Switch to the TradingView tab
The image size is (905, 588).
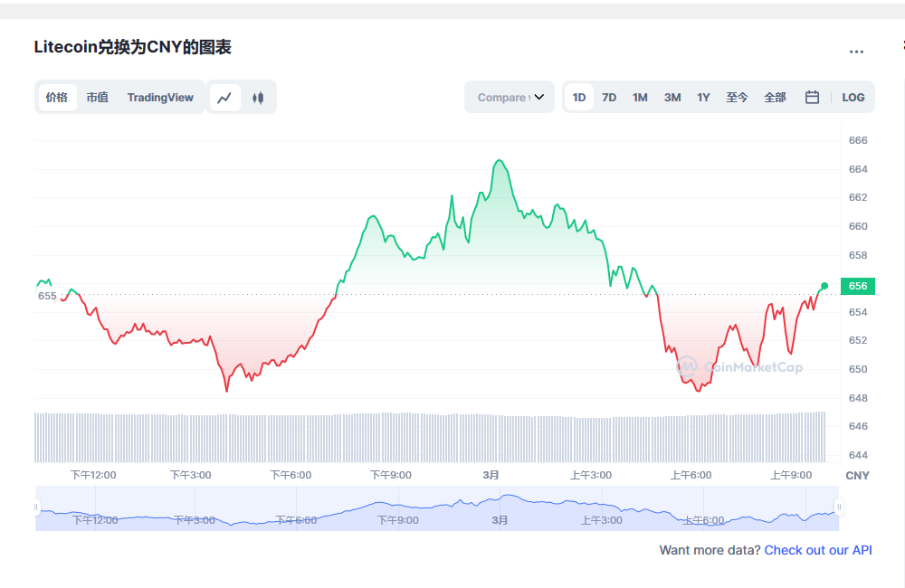[x=160, y=97]
